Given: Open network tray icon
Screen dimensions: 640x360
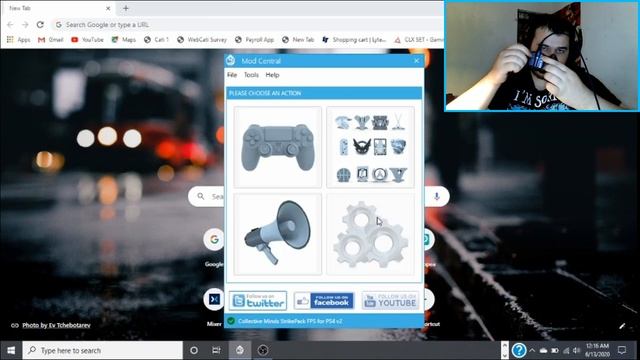Looking at the screenshot, I should [x=566, y=350].
